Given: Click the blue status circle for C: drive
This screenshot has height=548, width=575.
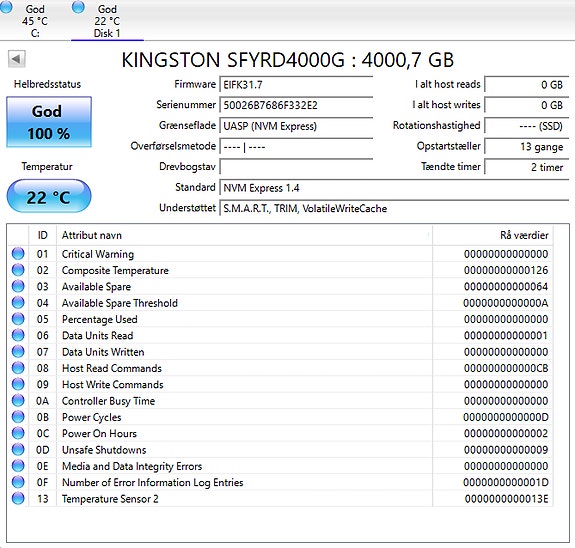Looking at the screenshot, I should click(x=6, y=7).
